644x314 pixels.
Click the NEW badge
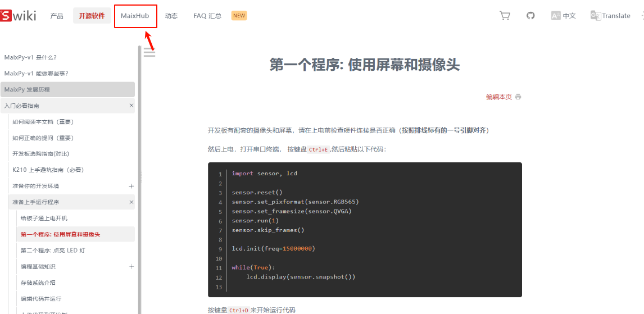[239, 16]
